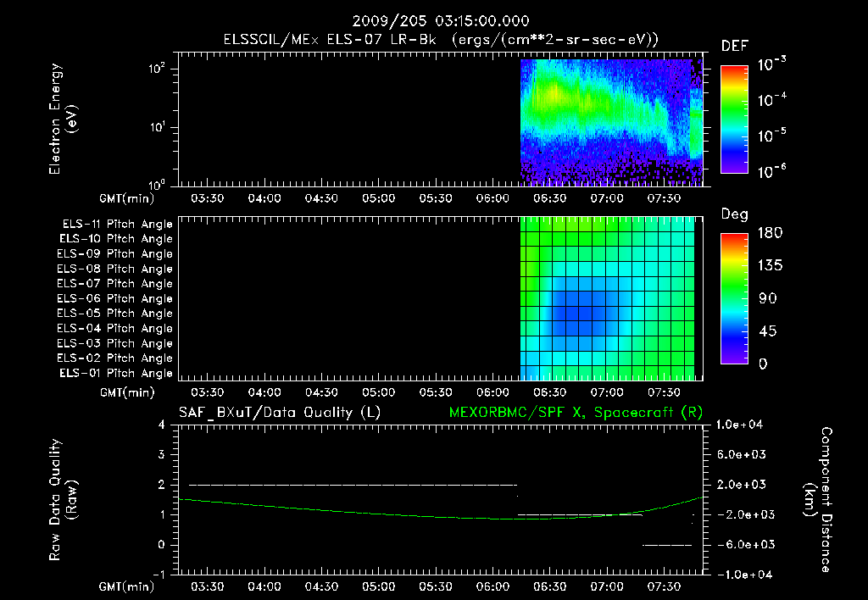
Task: Select ELS-05 Pitch Angle row label
Action: point(115,314)
